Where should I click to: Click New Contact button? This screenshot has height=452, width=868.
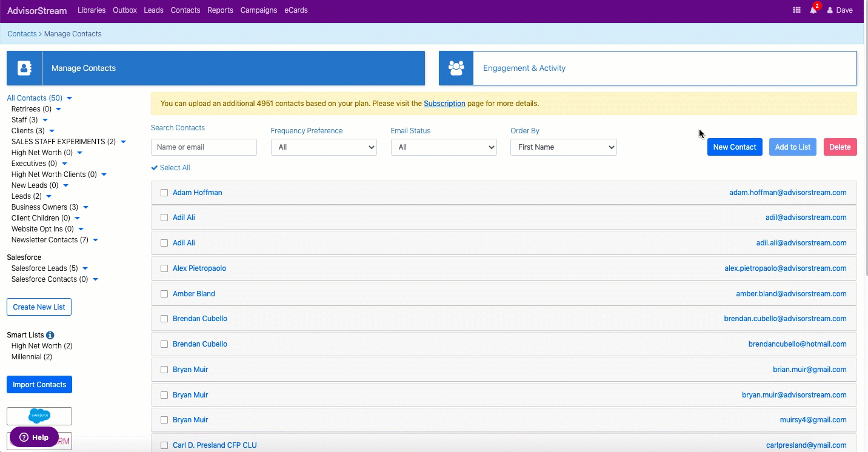[x=735, y=147]
